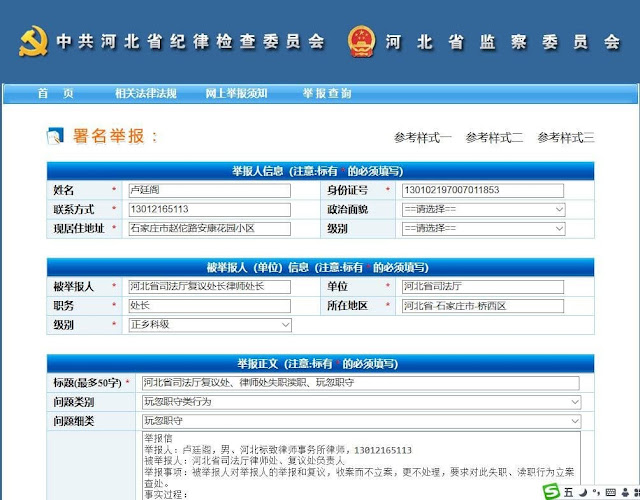Expand the 政治面貌 dropdown
The height and width of the screenshot is (500, 640).
click(x=482, y=210)
